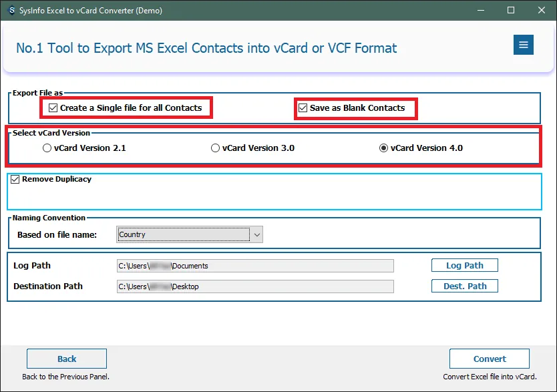
Task: Uncheck Save as Blank Contacts
Action: (303, 108)
